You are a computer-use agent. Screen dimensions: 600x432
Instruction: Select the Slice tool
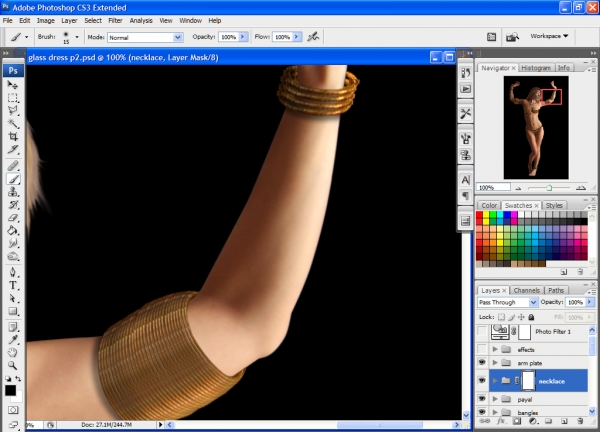(13, 149)
